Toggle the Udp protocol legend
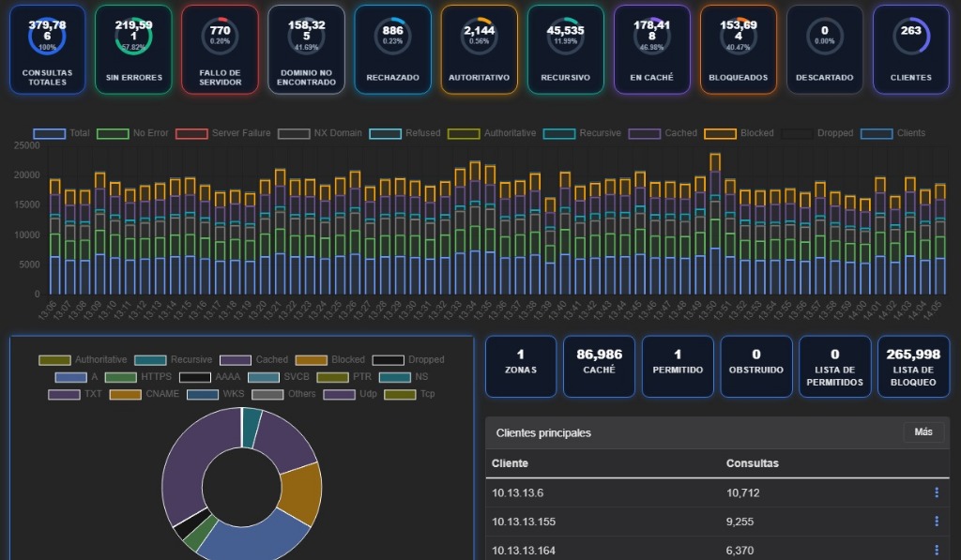This screenshot has width=961, height=560. pyautogui.click(x=351, y=394)
